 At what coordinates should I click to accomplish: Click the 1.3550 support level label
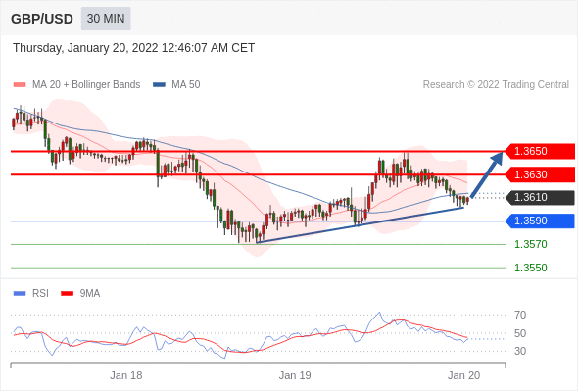[x=530, y=268]
